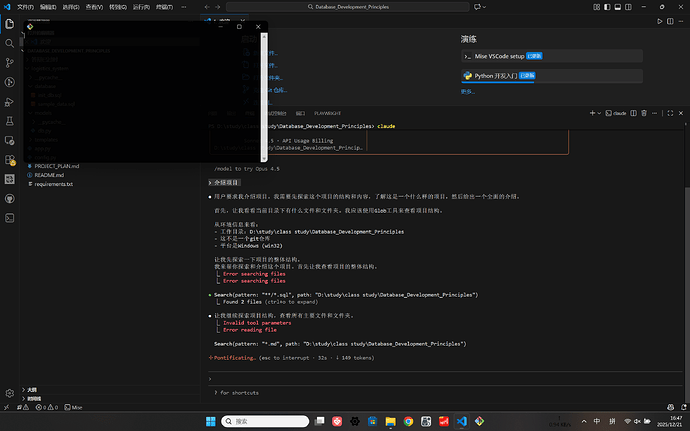This screenshot has width=690, height=431.
Task: Open the Copilot chat icon in title bar
Action: coord(477,7)
